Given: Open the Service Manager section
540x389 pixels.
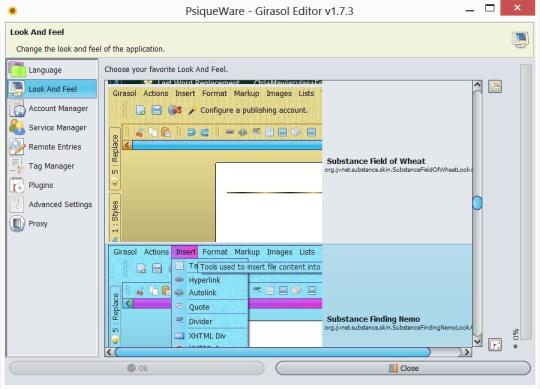Looking at the screenshot, I should (52, 128).
